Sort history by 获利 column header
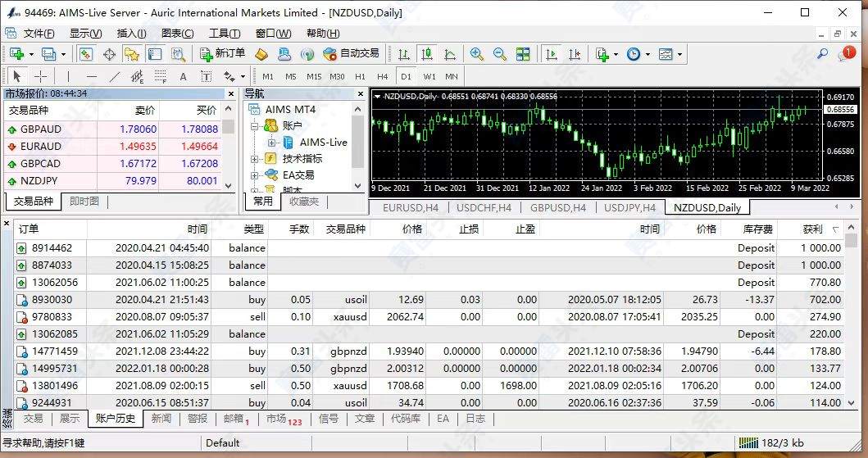Viewport: 868px width, 458px height. [812, 229]
